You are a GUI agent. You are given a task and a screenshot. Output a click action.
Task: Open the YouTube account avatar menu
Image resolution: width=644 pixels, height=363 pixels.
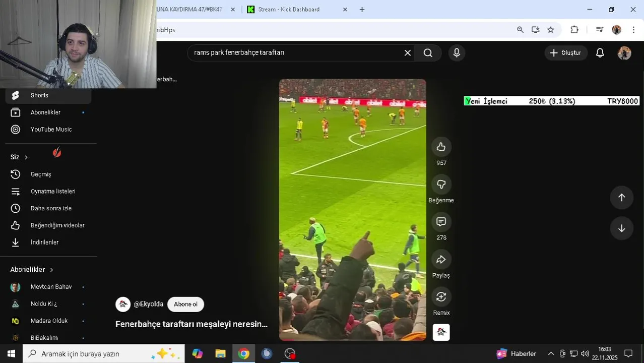coord(624,53)
